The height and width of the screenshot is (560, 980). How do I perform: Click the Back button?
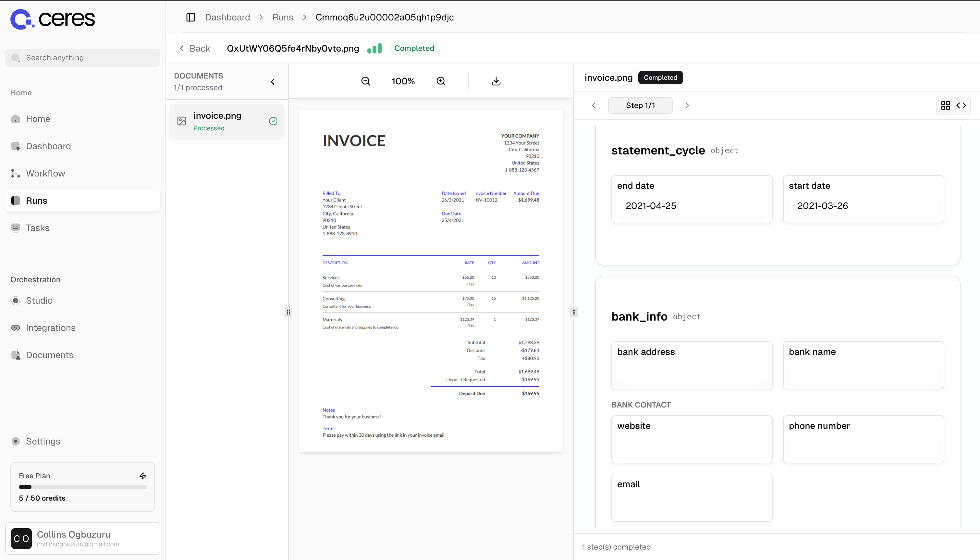195,48
